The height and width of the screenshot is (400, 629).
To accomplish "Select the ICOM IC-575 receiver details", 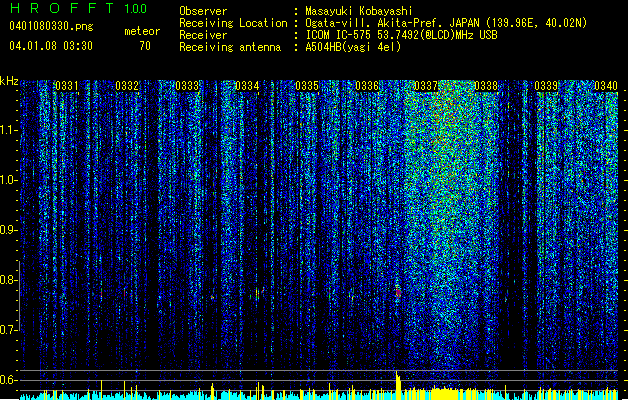I will pyautogui.click(x=401, y=35).
